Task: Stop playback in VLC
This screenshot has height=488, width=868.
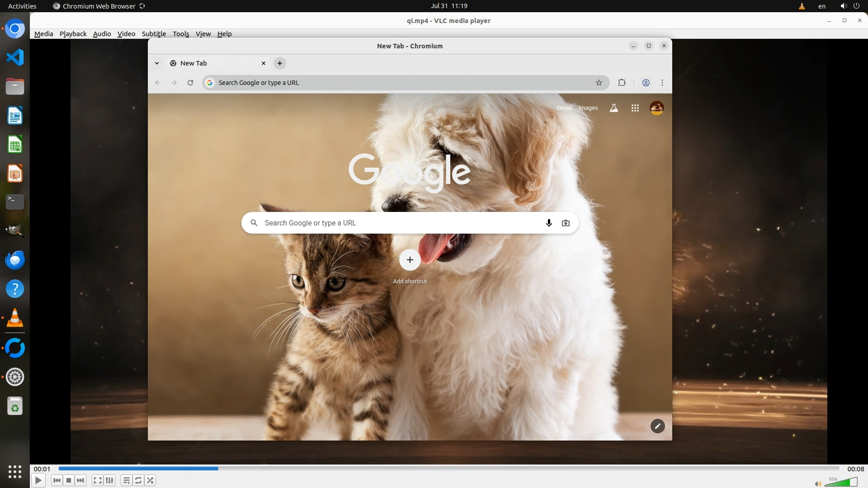Action: pos(69,480)
